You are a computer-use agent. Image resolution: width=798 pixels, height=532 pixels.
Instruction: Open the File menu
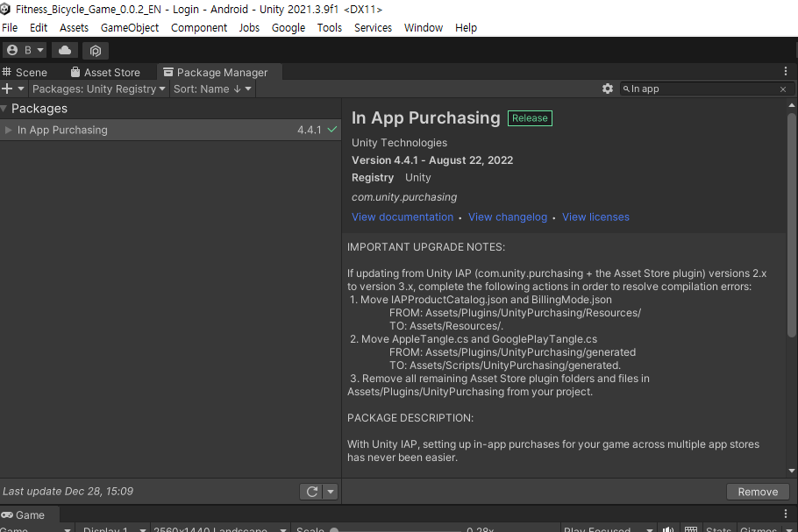coord(10,28)
